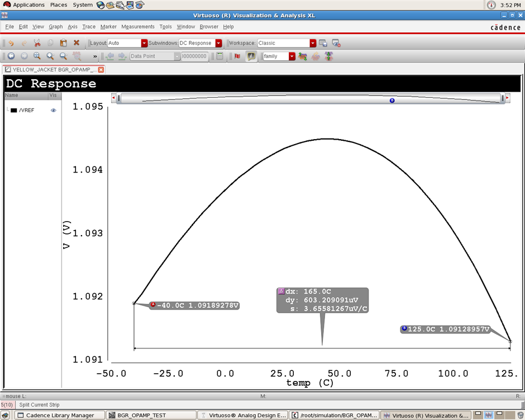The width and height of the screenshot is (525, 420).
Task: Toggle the highlighted tooltip toolbar button
Action: coord(251,56)
